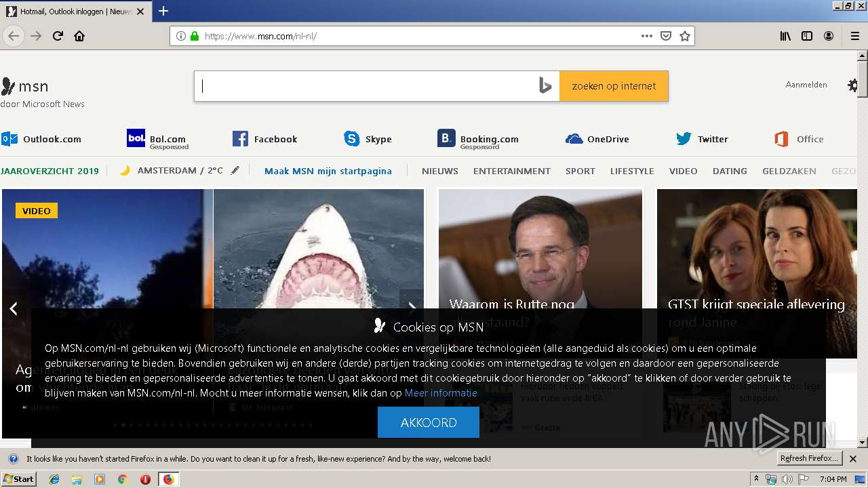The height and width of the screenshot is (488, 868).
Task: Click the AKKOORD cookie button
Action: (x=429, y=422)
